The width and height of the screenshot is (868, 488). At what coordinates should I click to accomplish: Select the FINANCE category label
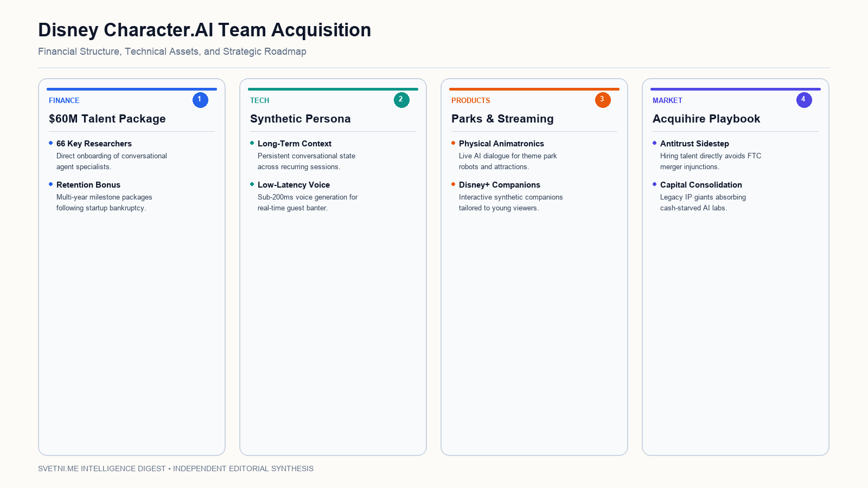[x=64, y=100]
